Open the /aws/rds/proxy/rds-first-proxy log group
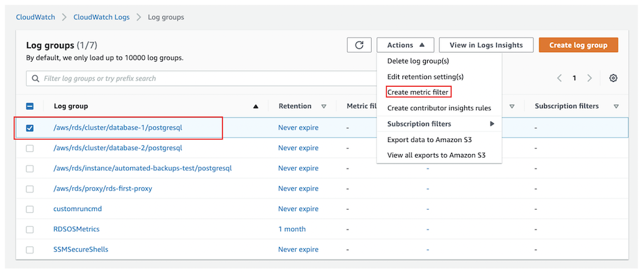 (103, 189)
